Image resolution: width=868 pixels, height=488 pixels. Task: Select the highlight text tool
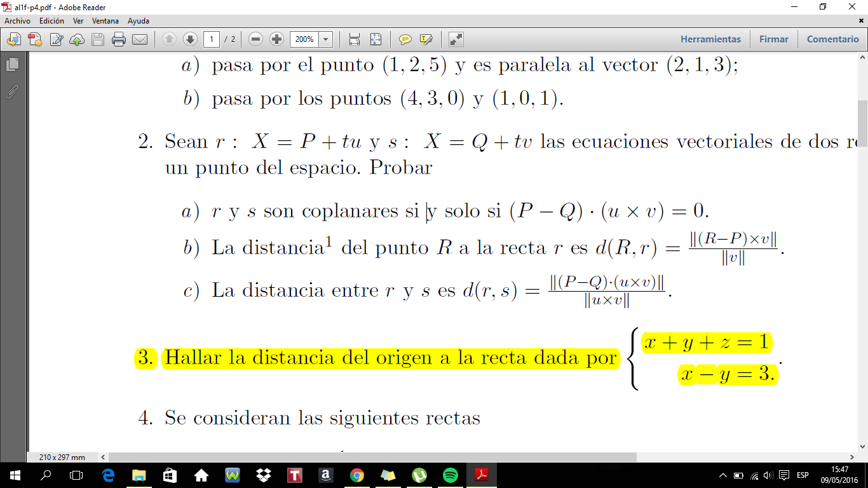click(426, 39)
